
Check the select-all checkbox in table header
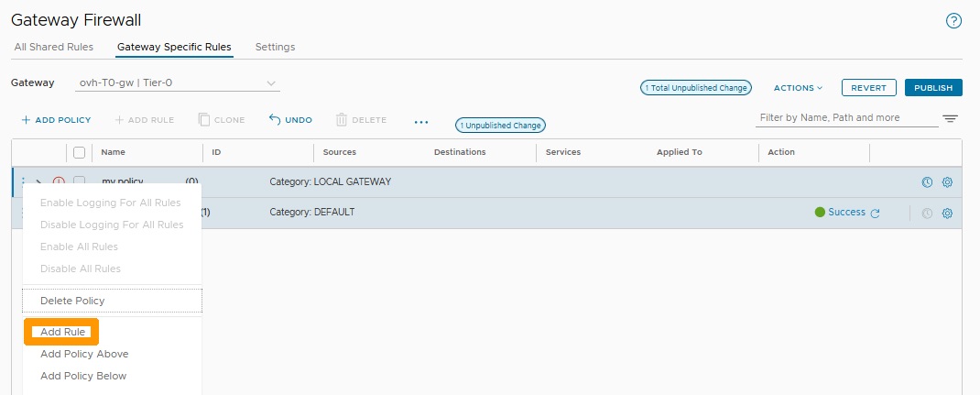[x=80, y=152]
